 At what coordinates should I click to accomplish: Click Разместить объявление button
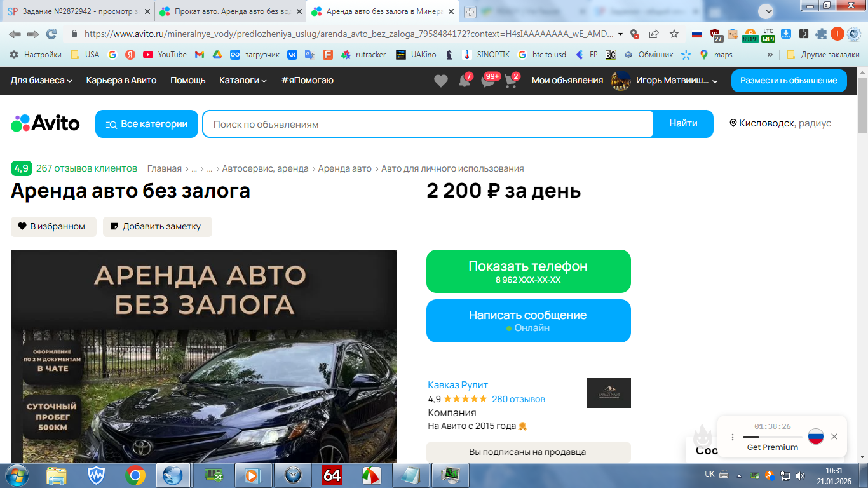(x=789, y=81)
